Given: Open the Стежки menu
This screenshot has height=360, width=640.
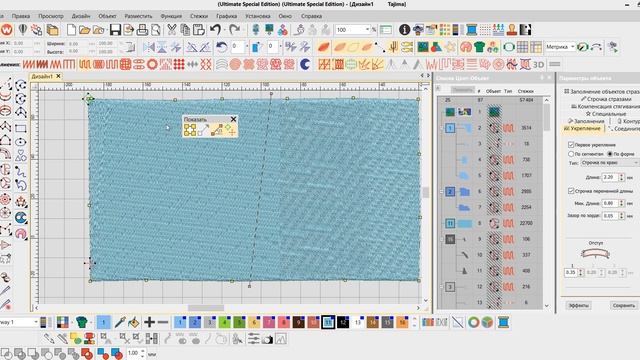Looking at the screenshot, I should [199, 16].
